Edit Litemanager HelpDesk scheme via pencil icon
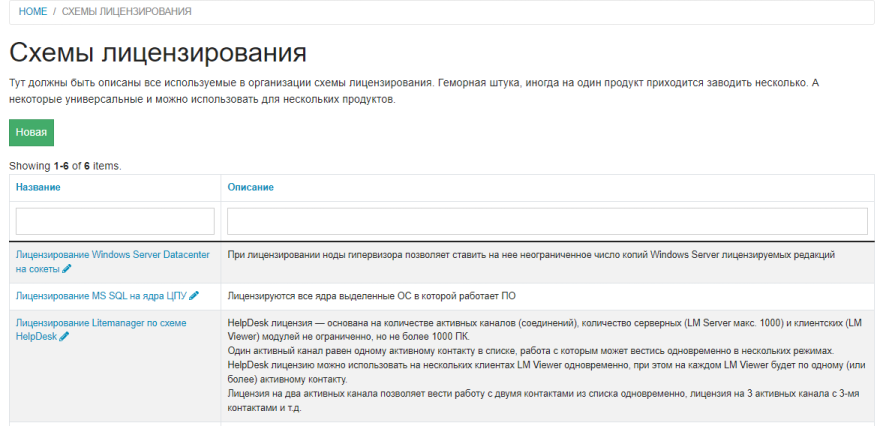Screen dimensions: 880x426 [x=64, y=337]
